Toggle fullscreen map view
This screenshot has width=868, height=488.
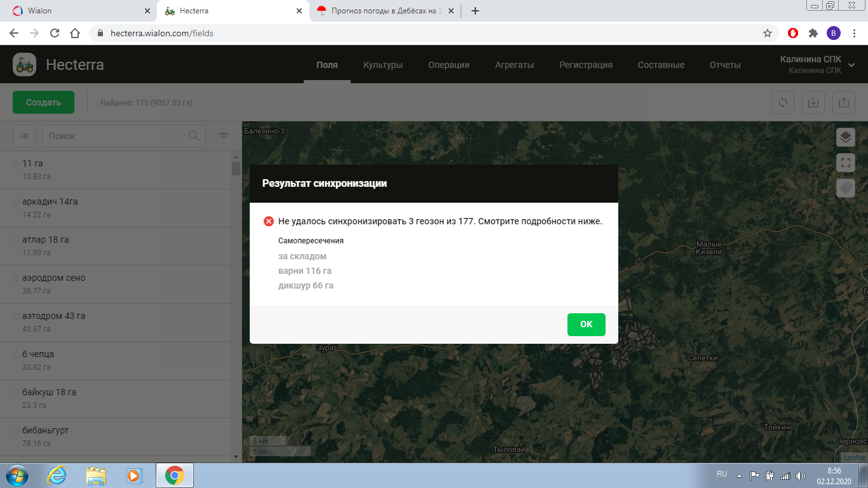pos(845,163)
